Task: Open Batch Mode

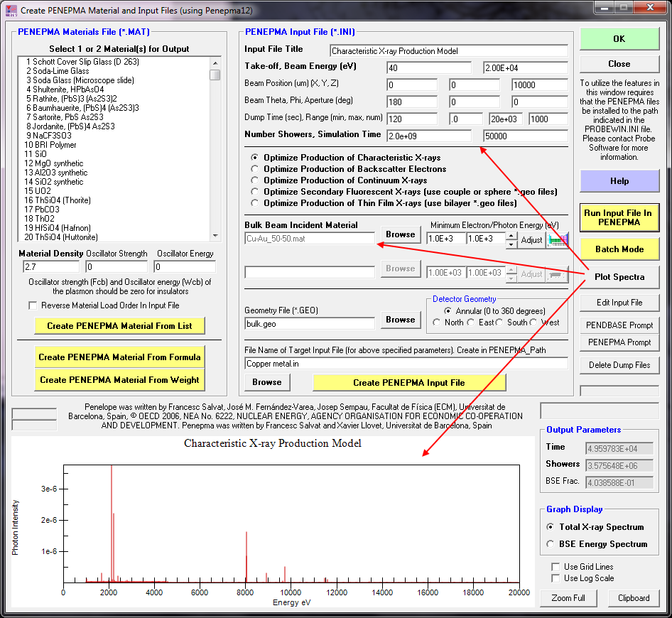Action: tap(619, 249)
